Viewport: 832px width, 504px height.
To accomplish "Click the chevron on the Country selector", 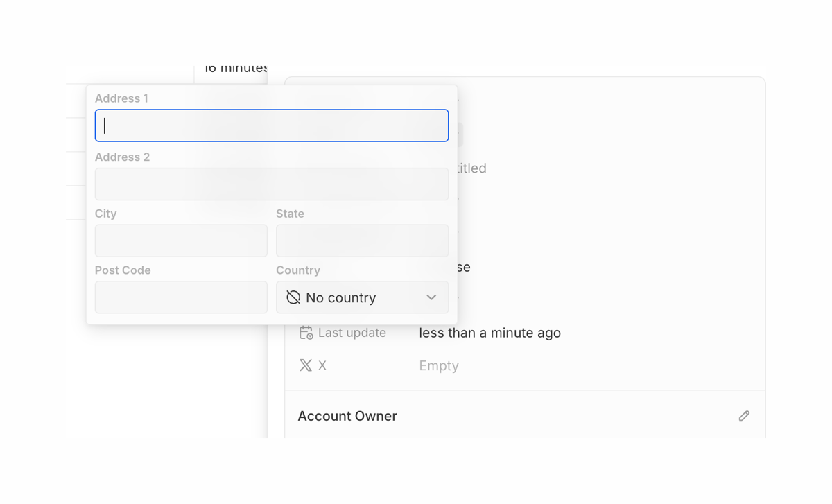I will (431, 297).
